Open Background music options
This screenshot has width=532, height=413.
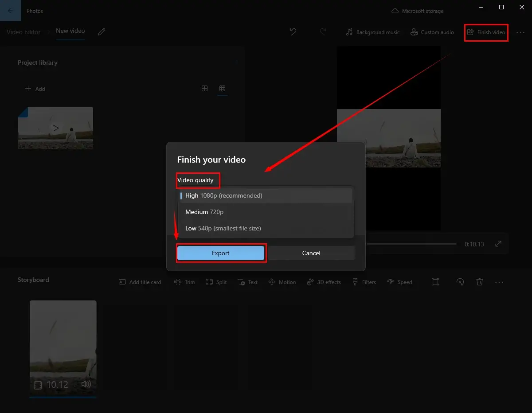click(373, 32)
